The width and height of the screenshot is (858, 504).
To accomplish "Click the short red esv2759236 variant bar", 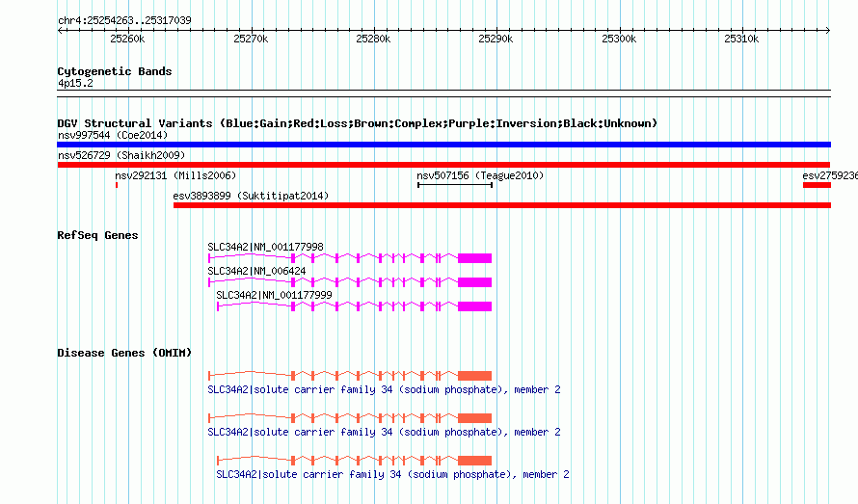I will coord(817,185).
